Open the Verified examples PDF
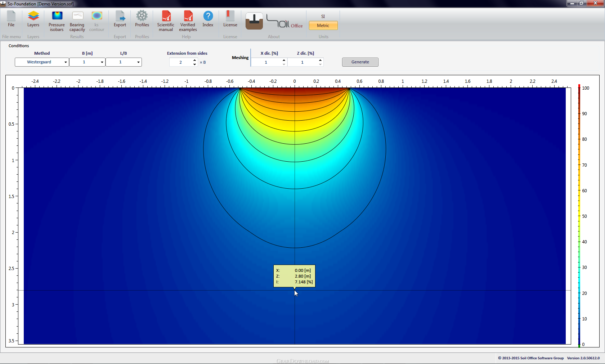 click(x=188, y=21)
